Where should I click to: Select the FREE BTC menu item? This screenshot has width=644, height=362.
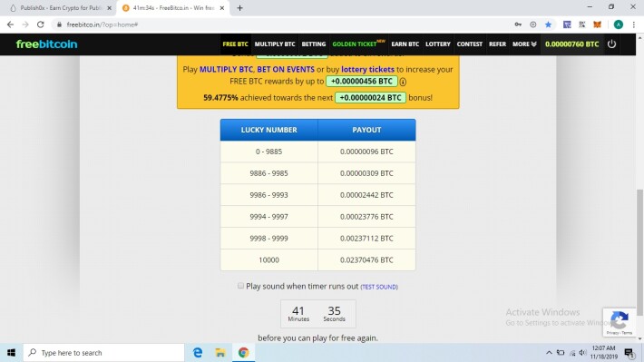235,44
